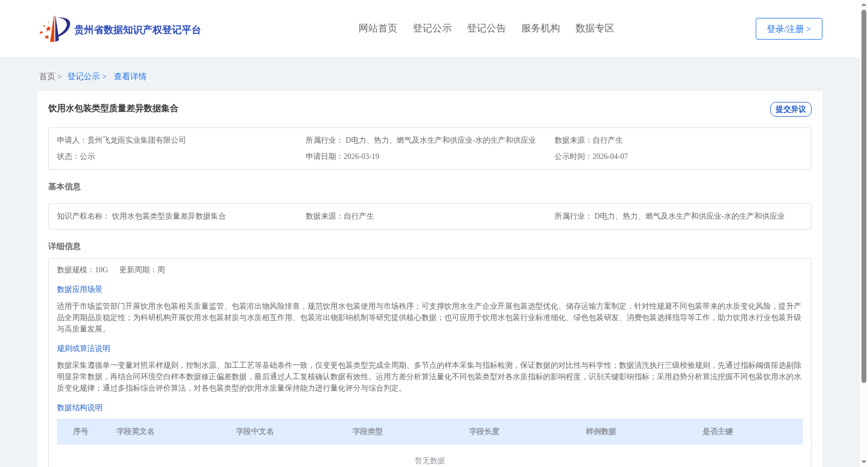
Task: Click the page scrollbar thumb
Action: (x=864, y=196)
